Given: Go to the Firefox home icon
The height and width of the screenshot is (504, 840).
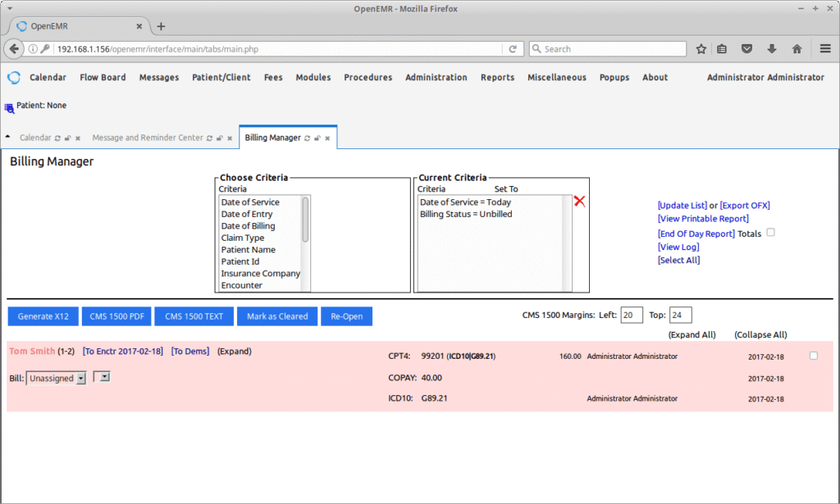Looking at the screenshot, I should pos(797,48).
